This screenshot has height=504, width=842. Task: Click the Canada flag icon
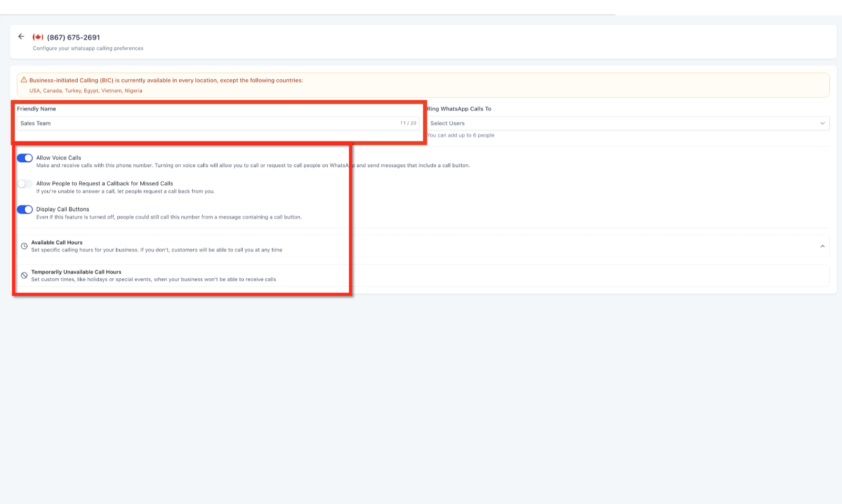[x=38, y=37]
